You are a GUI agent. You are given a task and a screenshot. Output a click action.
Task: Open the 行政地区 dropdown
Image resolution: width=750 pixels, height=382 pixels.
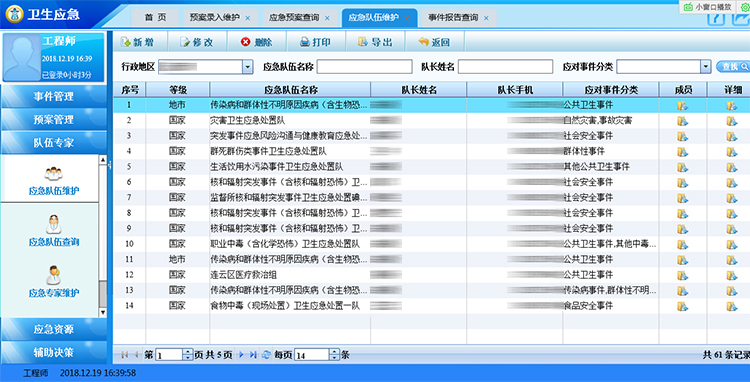(247, 67)
